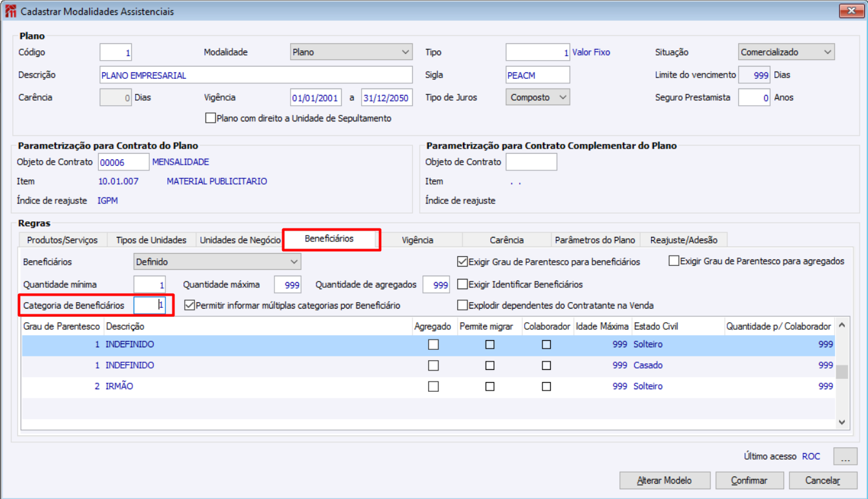
Task: Select the Produtos/Serviços tab
Action: [63, 240]
